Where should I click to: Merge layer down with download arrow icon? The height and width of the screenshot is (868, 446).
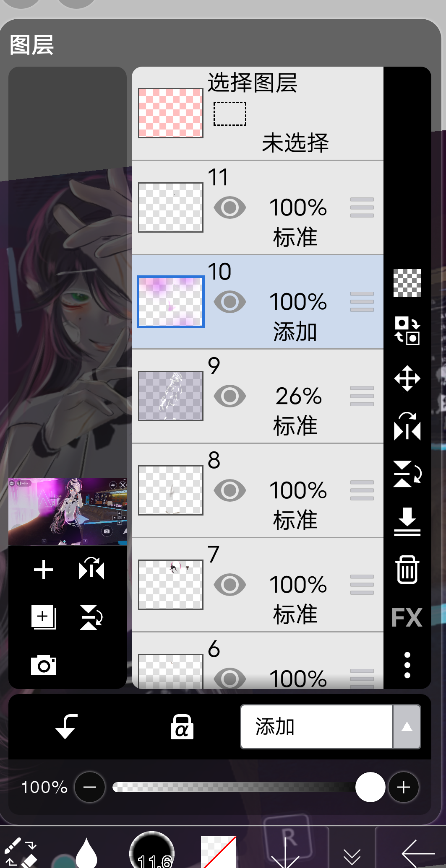point(407,521)
